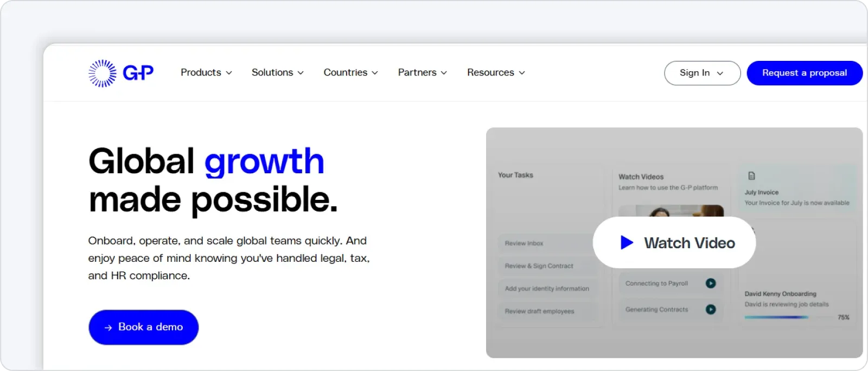Click the chevron next to Sign In
Image resolution: width=868 pixels, height=371 pixels.
tap(720, 73)
